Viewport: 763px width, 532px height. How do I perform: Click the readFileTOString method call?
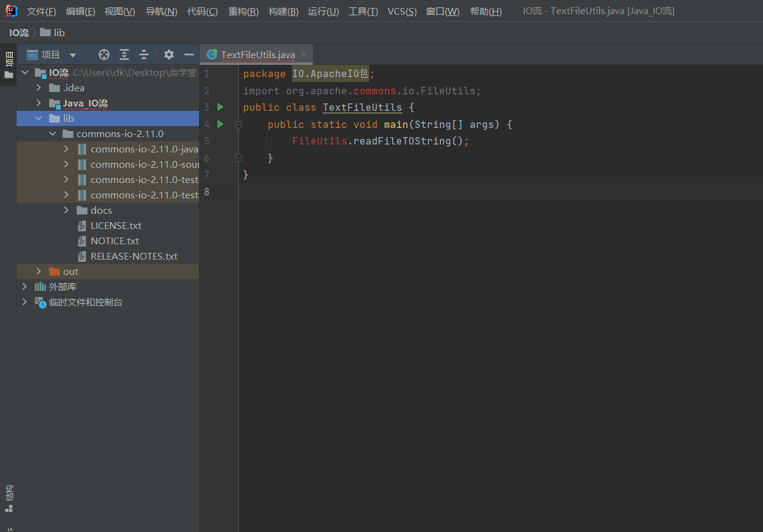(x=402, y=141)
